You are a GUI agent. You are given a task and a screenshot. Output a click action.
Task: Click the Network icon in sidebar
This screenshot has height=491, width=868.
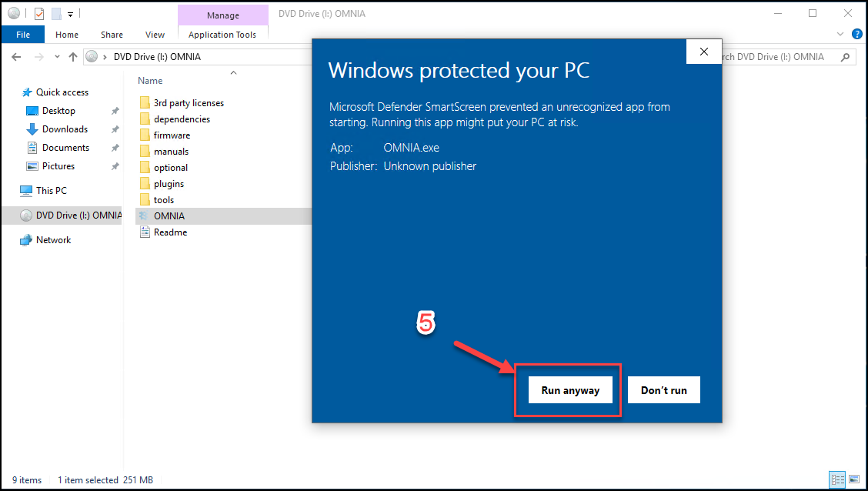(26, 240)
